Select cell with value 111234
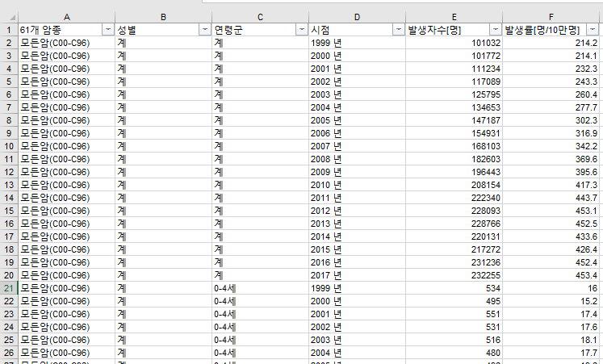 pyautogui.click(x=454, y=69)
